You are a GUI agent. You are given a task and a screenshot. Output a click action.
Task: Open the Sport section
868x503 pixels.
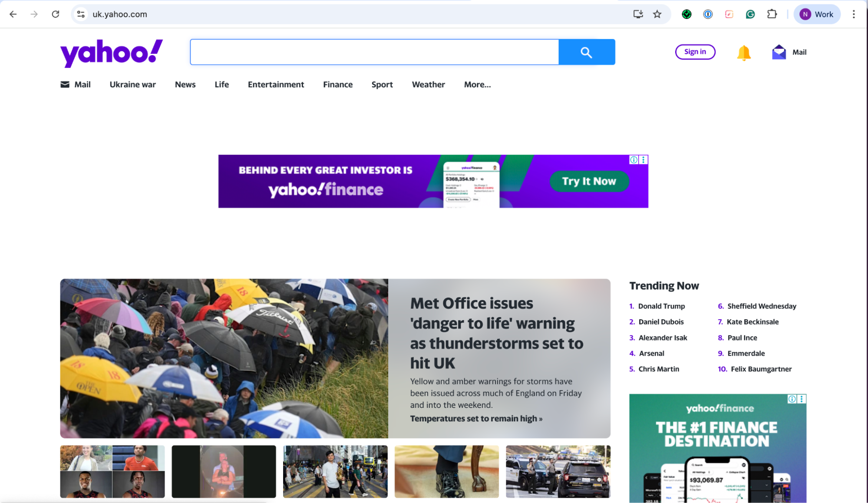click(x=382, y=84)
